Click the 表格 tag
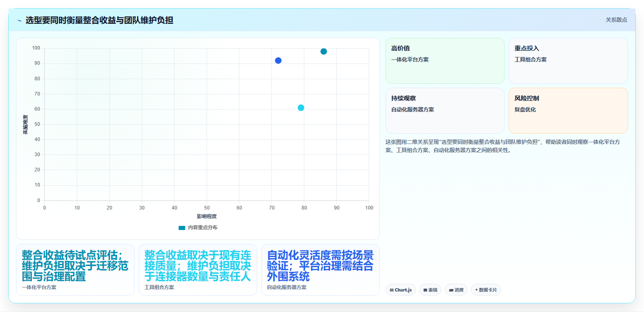644x312 pixels. [x=430, y=290]
